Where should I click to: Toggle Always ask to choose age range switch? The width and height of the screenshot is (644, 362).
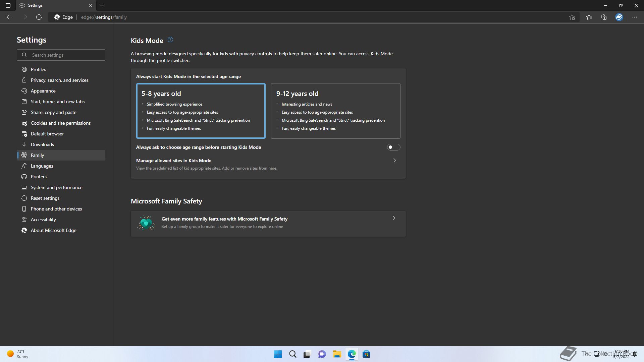(x=393, y=147)
